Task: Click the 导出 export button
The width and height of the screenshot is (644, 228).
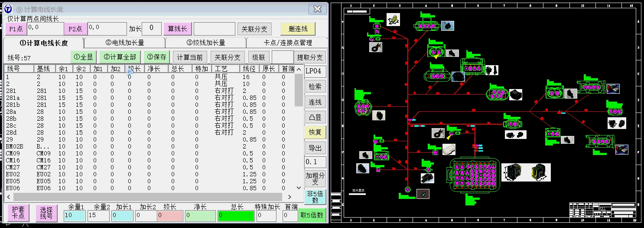Action: pos(315,148)
